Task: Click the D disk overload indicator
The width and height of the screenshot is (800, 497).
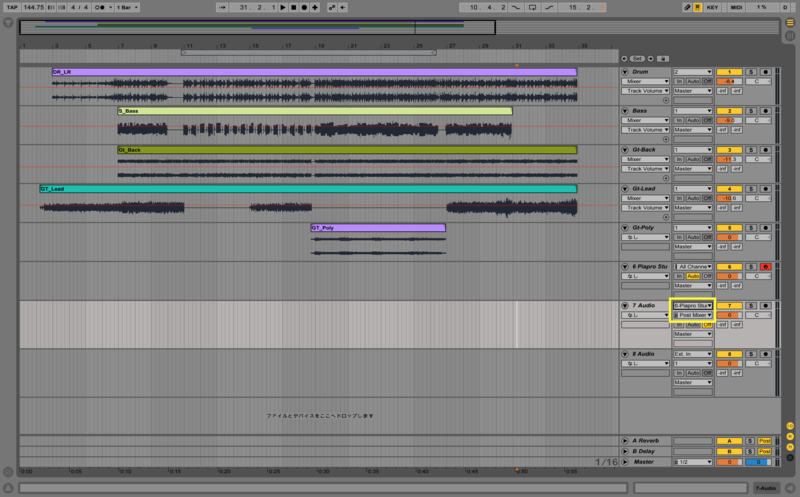Action: click(785, 7)
